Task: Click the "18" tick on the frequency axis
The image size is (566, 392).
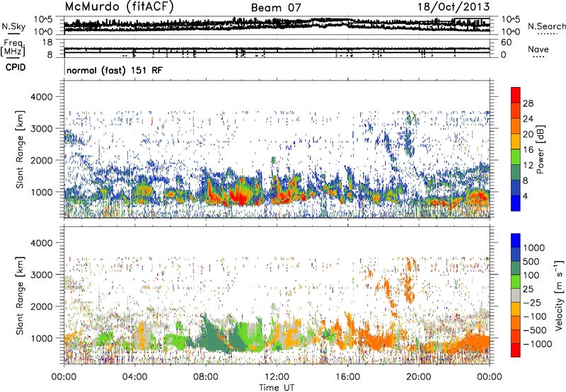Action: pyautogui.click(x=47, y=42)
